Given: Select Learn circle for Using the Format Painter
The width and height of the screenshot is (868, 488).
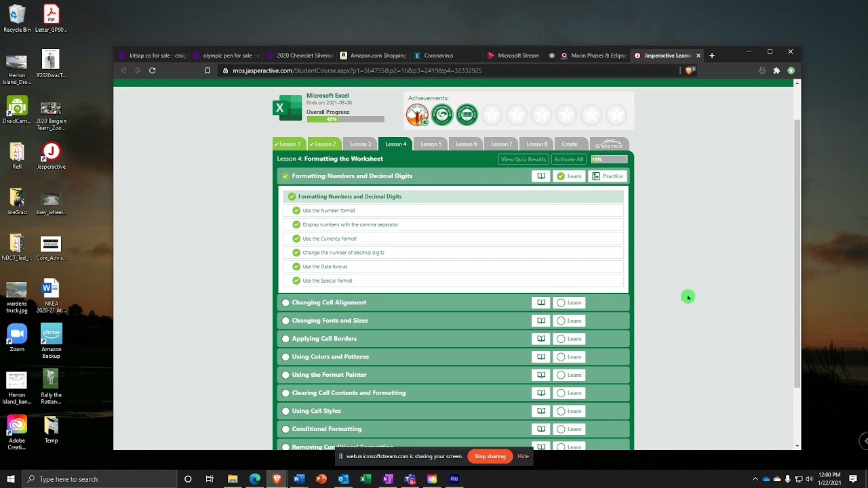Looking at the screenshot, I should [561, 375].
